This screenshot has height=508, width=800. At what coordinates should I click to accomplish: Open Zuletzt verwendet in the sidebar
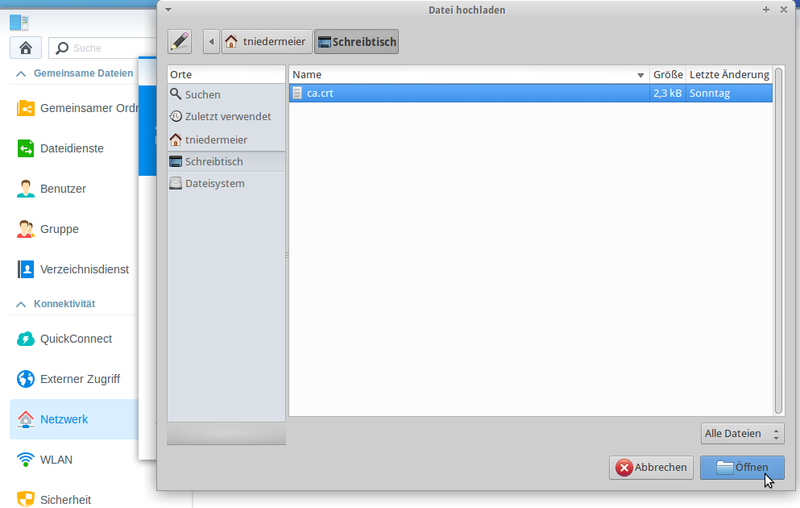[226, 116]
